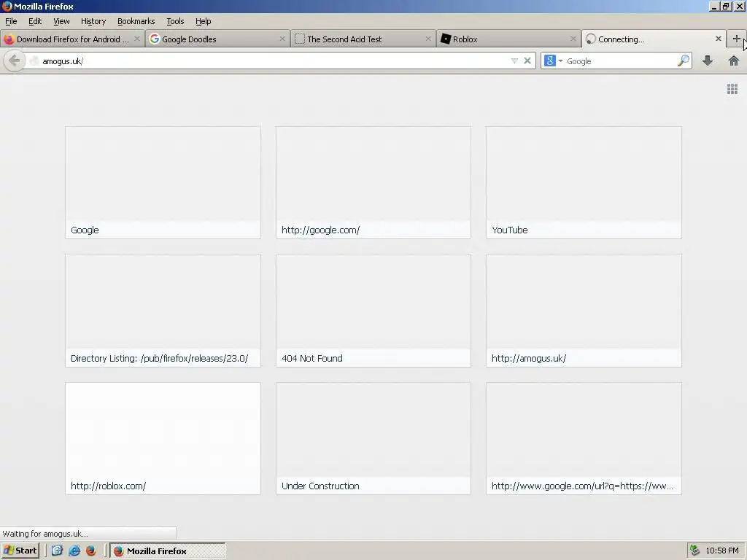
Task: Open a new tab with the plus button
Action: click(737, 39)
